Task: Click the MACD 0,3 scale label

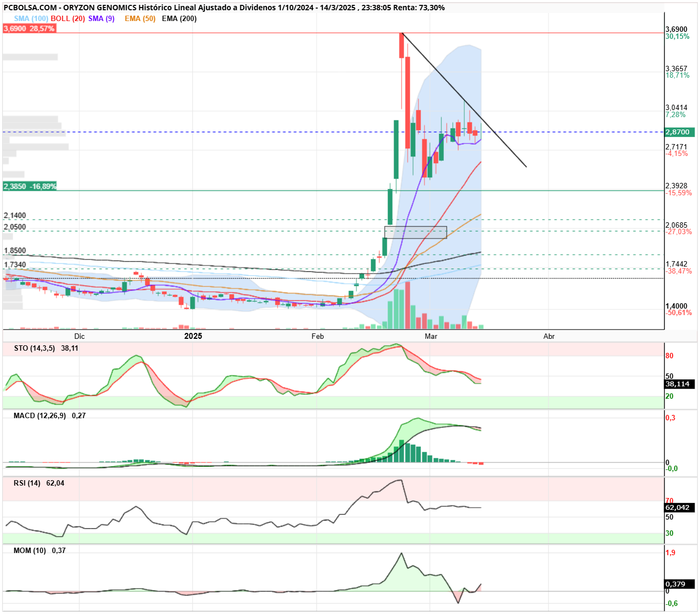Action: (x=670, y=418)
